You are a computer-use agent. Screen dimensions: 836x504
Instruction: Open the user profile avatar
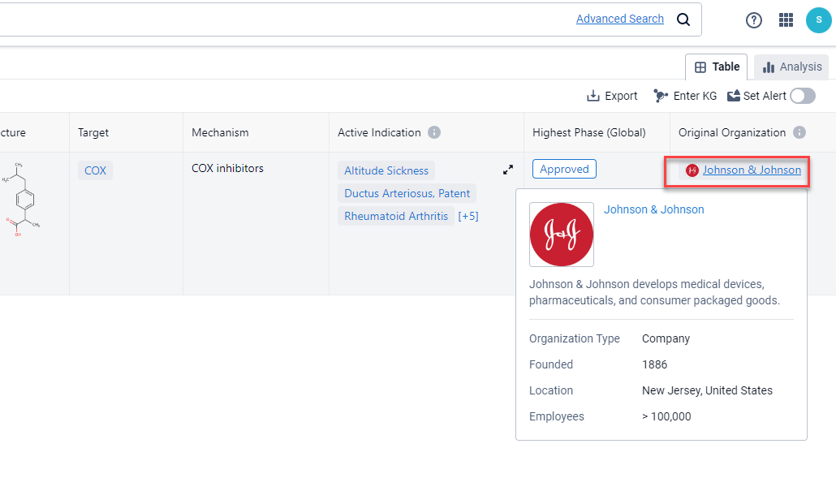(x=818, y=20)
